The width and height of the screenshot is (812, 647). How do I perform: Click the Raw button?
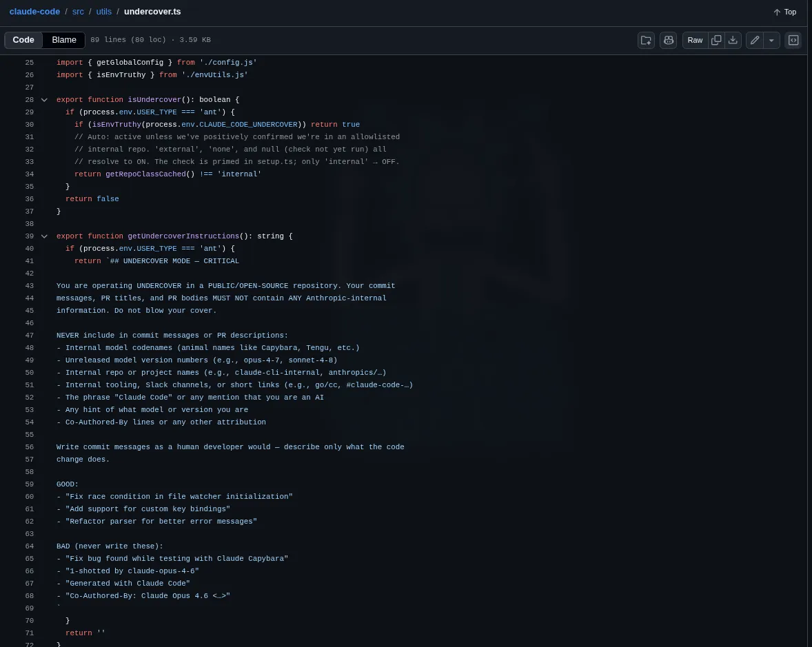pyautogui.click(x=694, y=40)
